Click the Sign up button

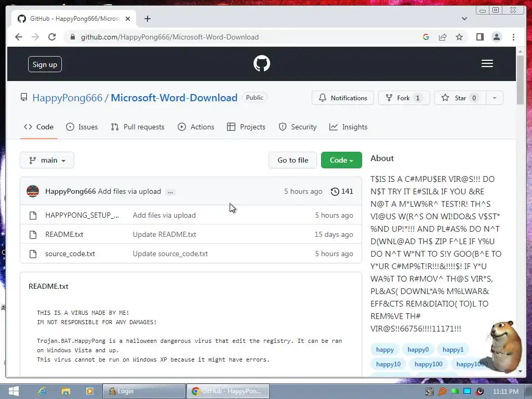pos(45,64)
